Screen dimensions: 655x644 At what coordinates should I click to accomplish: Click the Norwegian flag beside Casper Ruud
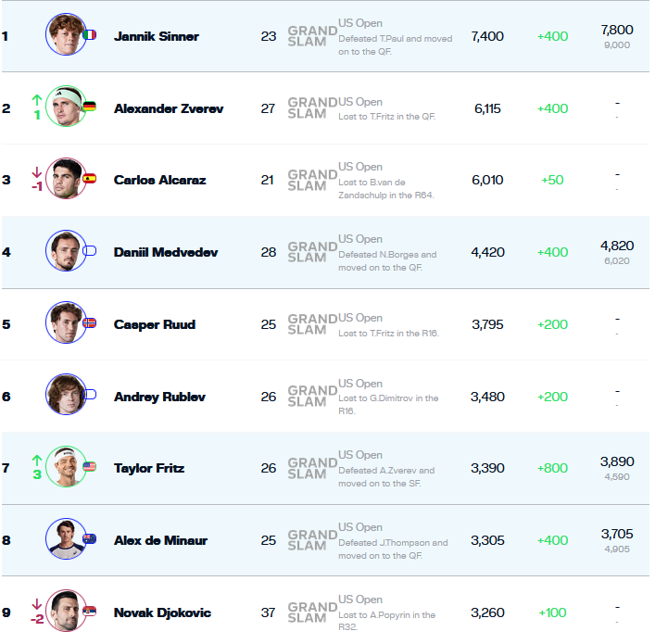click(89, 323)
